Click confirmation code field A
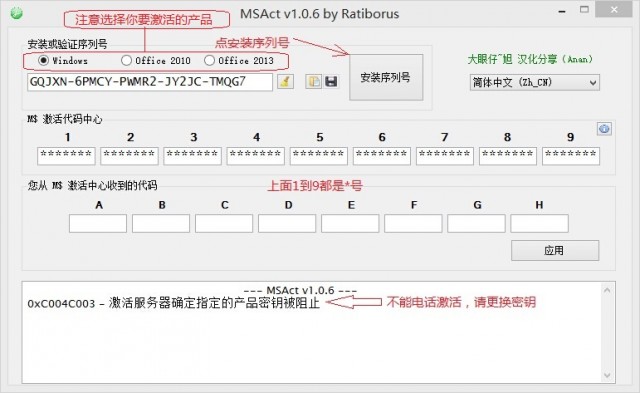 [98, 224]
